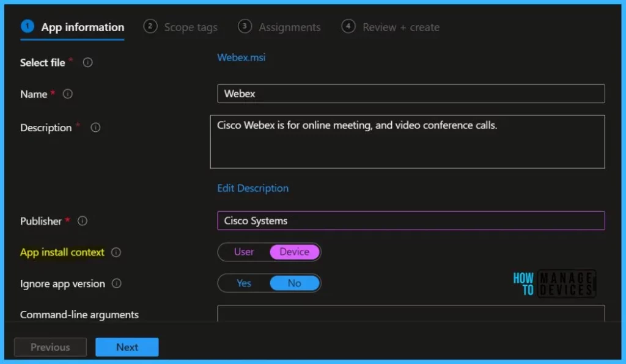Click inside the Description text area
This screenshot has height=364, width=626.
(x=408, y=142)
